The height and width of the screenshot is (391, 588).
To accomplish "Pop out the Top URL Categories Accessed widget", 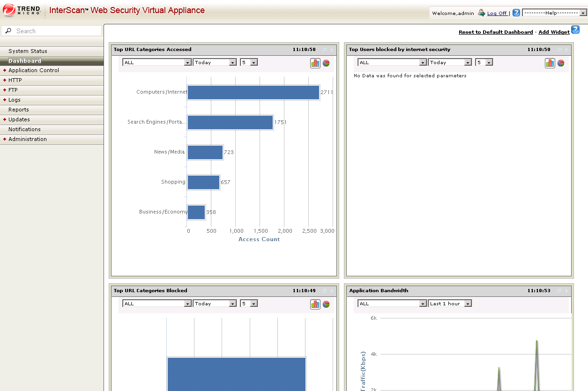I will (x=324, y=49).
